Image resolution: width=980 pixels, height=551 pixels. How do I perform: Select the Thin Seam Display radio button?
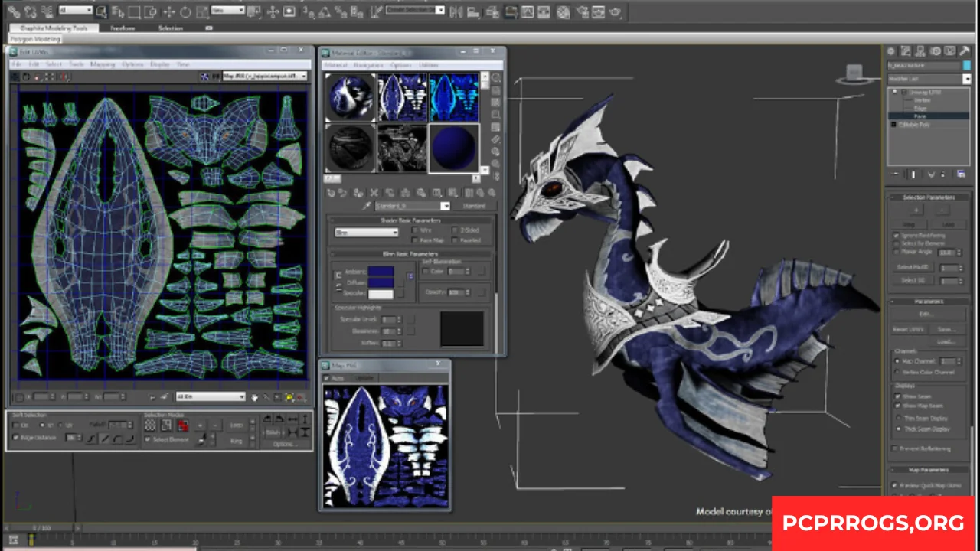click(x=899, y=419)
